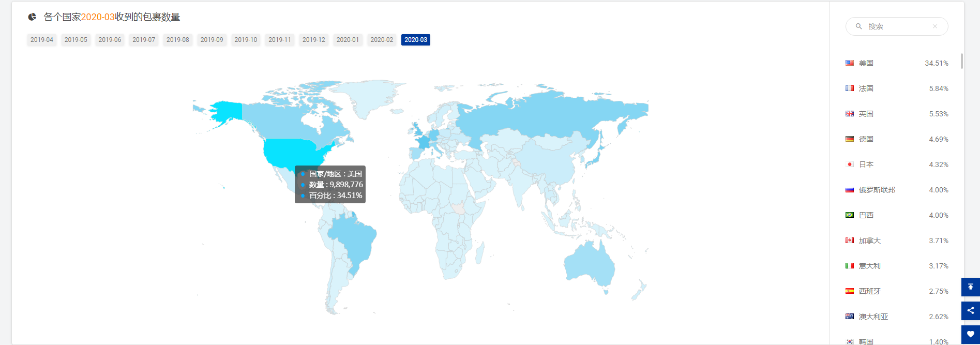Click the heart favorite icon button
The width and height of the screenshot is (980, 345).
coord(970,334)
